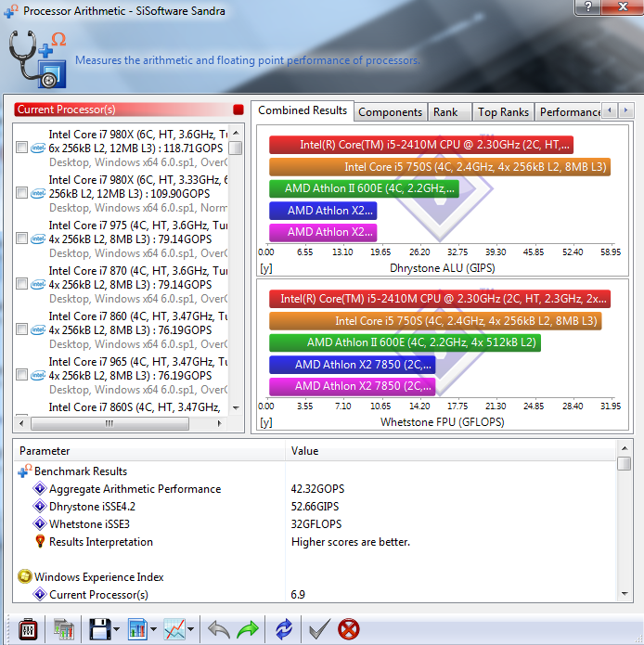The image size is (644, 645).
Task: Tick checkbox for Intel Core i7 965
Action: tap(21, 375)
